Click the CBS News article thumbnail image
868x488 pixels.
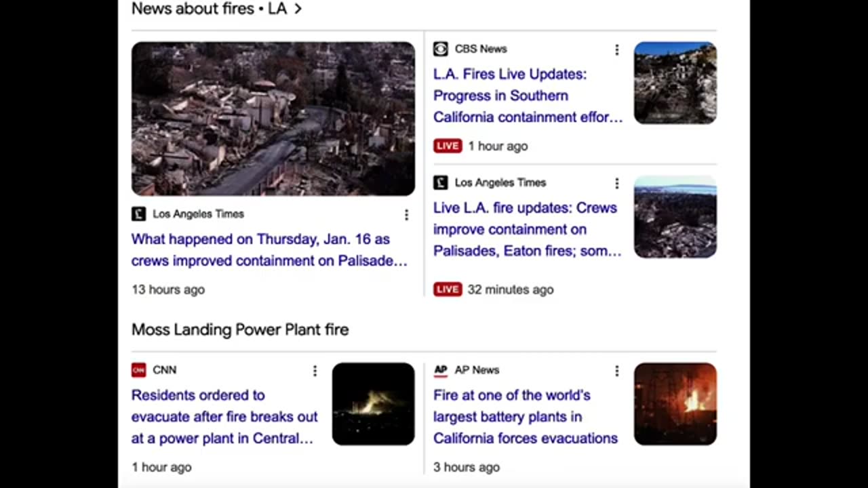tap(675, 83)
